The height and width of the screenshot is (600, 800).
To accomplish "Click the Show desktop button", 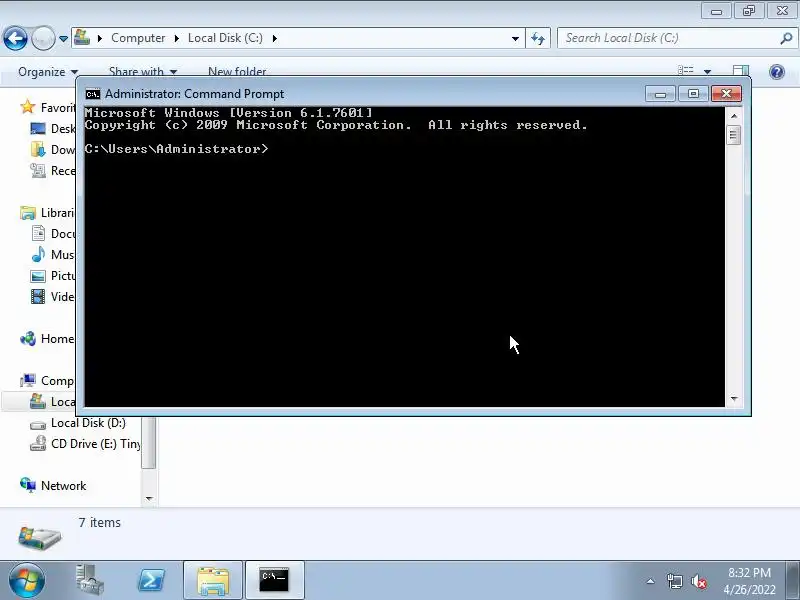I will click(x=793, y=581).
